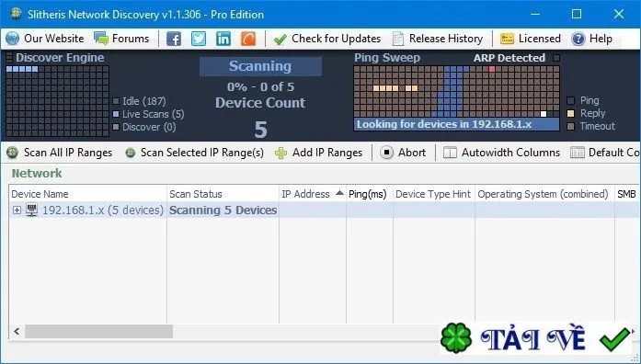Sort by IP Address column header
Screen dimensions: 641x364
[x=313, y=194]
